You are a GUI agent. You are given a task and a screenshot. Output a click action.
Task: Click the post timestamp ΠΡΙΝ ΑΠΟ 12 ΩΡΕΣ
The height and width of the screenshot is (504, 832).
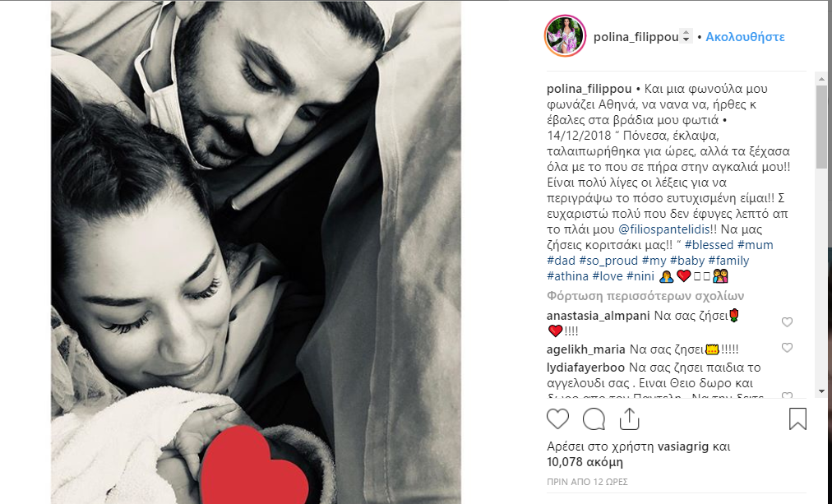point(587,482)
